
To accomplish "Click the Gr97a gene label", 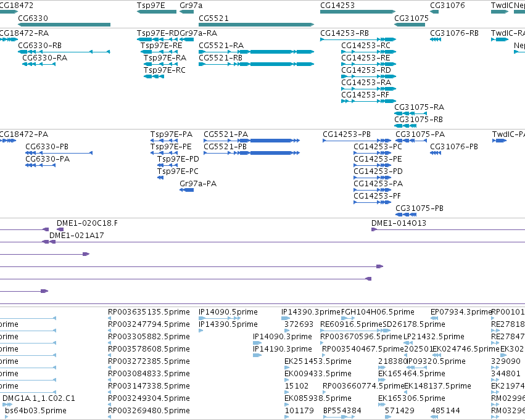I will coord(191,6).
